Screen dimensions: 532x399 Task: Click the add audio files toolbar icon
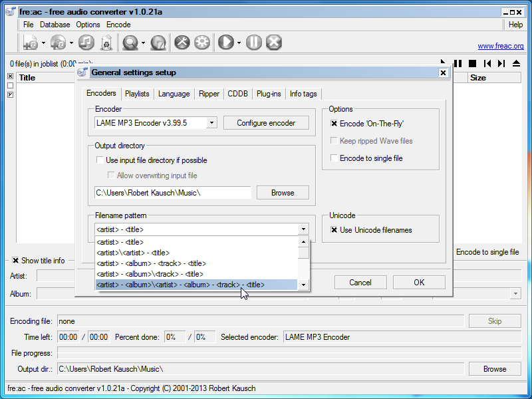31,43
